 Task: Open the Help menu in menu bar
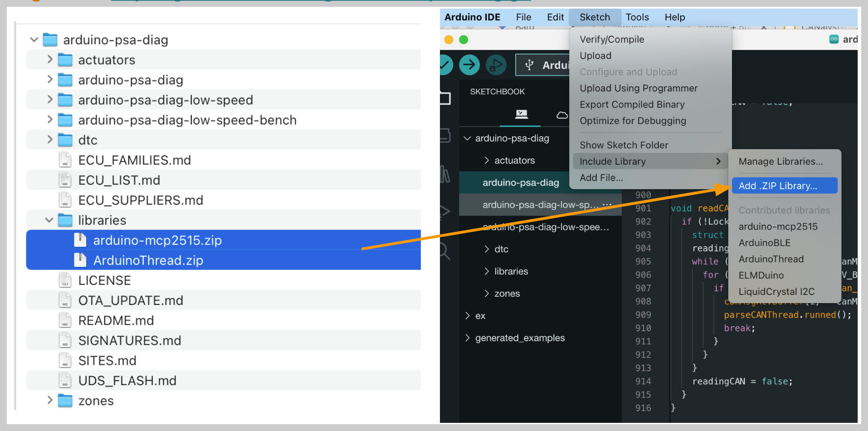point(675,17)
